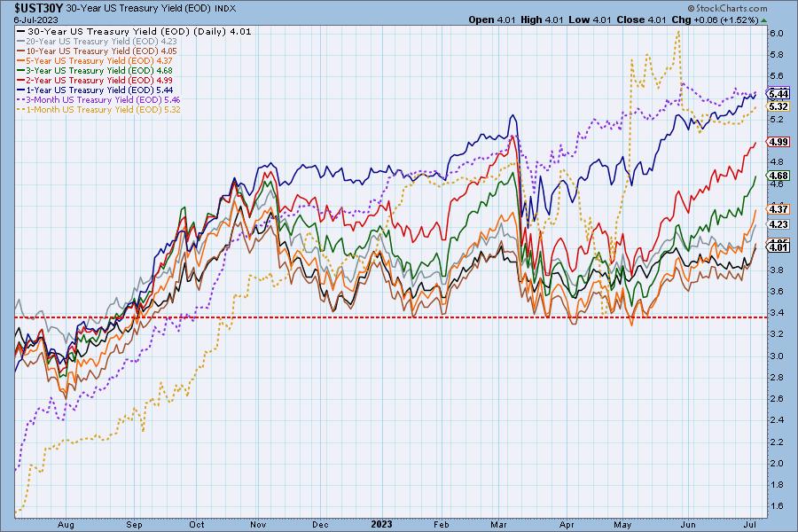Click the Apr label on the time axis
The image size is (798, 532).
(567, 524)
